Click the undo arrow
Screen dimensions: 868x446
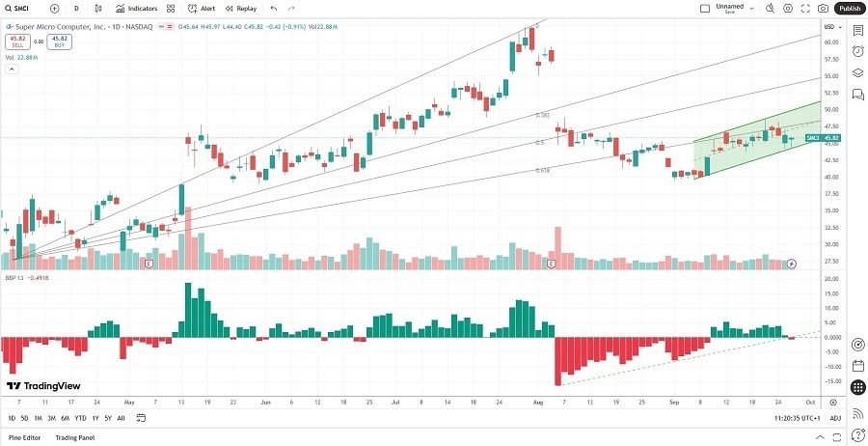(274, 8)
